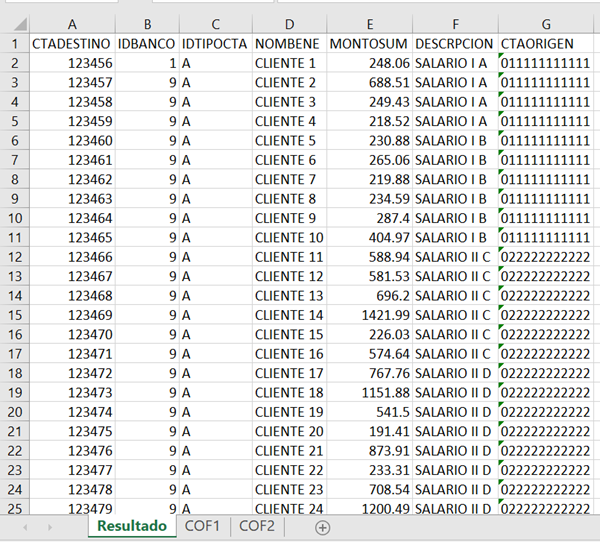Click the next sheet navigation arrow
Viewport: 600px width, 542px height.
point(49,527)
